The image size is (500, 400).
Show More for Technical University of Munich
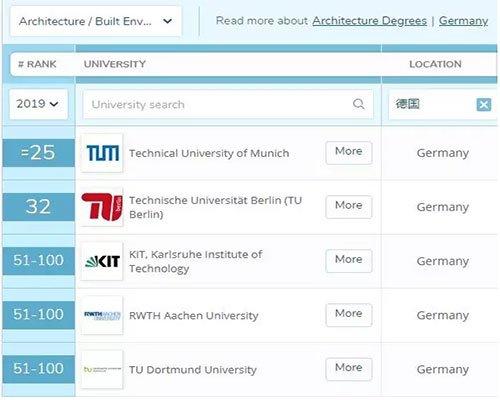click(349, 153)
